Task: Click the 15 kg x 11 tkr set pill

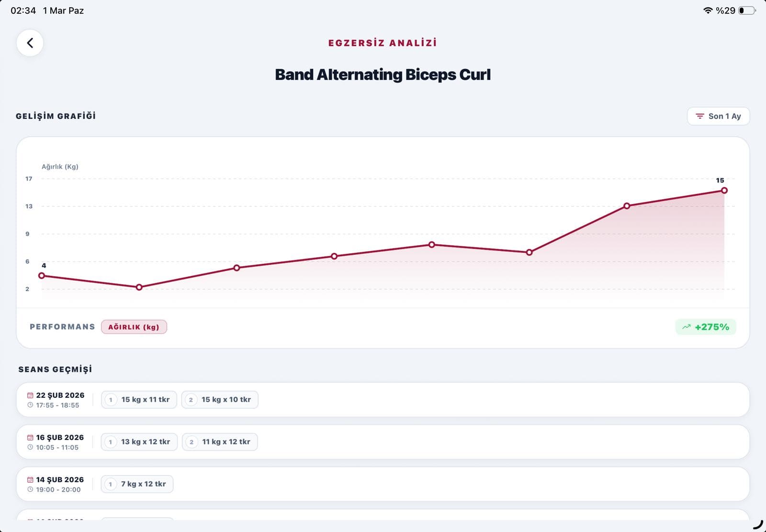Action: (138, 399)
